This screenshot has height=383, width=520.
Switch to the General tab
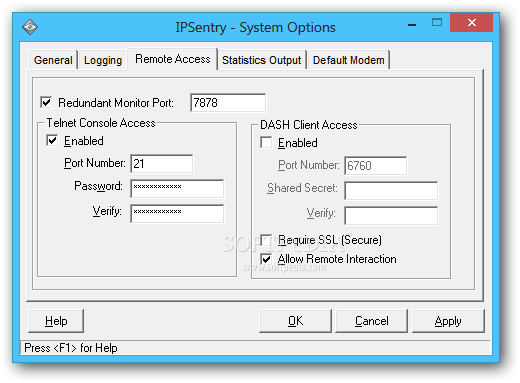pyautogui.click(x=53, y=60)
